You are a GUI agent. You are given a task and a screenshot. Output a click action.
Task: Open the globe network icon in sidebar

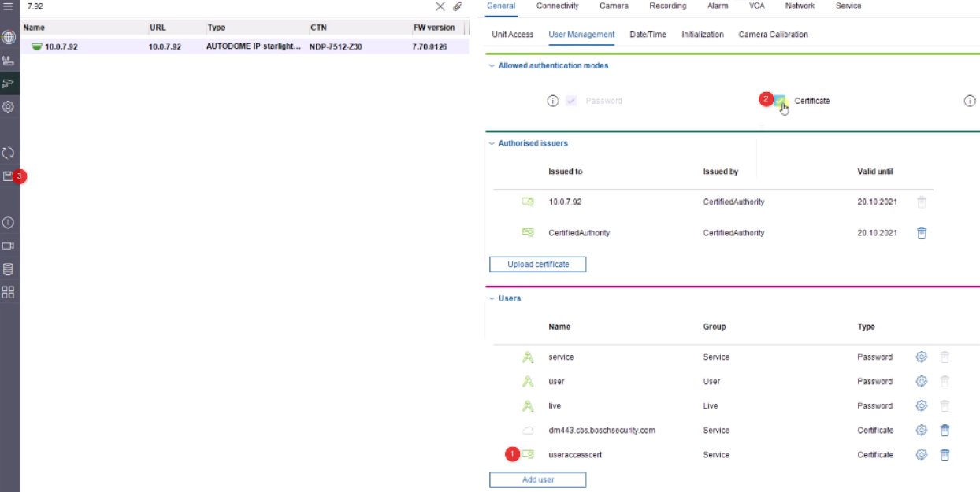pyautogui.click(x=9, y=37)
